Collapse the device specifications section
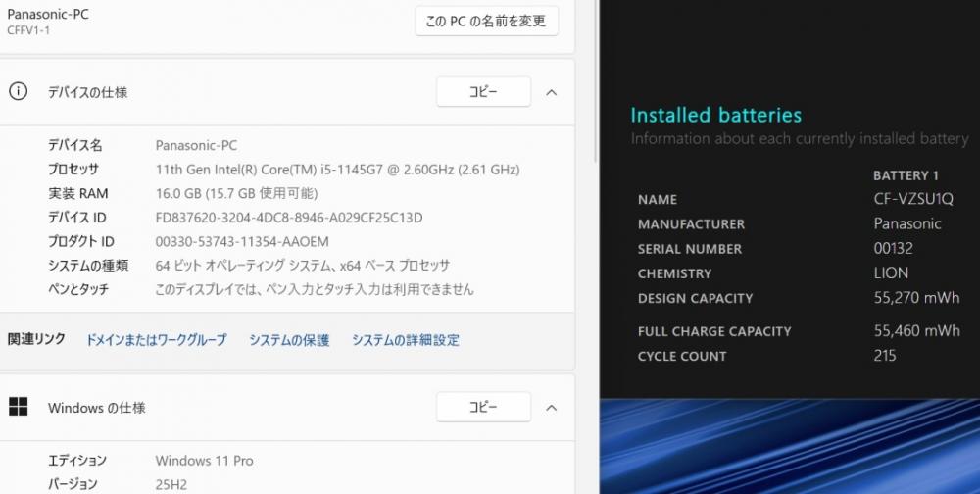This screenshot has width=980, height=494. [551, 92]
